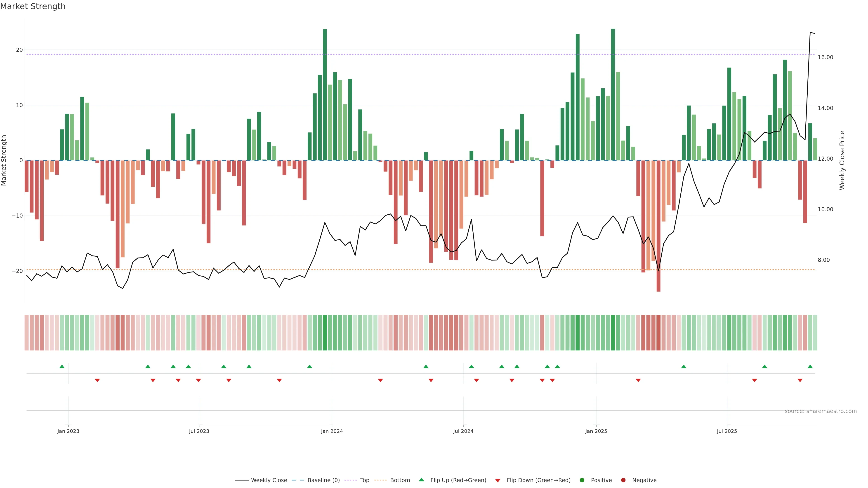
Task: Click the source: sharemaestro.com link
Action: point(821,411)
